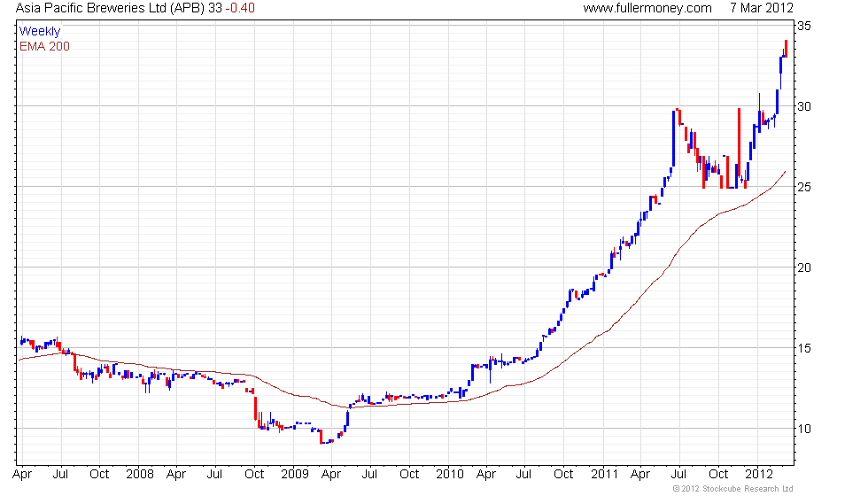Select the 2012 year label on time axis
The image size is (868, 496).
759,475
